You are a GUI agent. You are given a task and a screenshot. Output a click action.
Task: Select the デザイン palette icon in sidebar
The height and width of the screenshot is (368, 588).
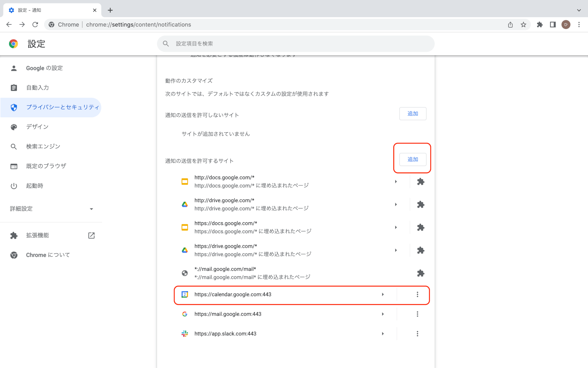[x=14, y=127]
